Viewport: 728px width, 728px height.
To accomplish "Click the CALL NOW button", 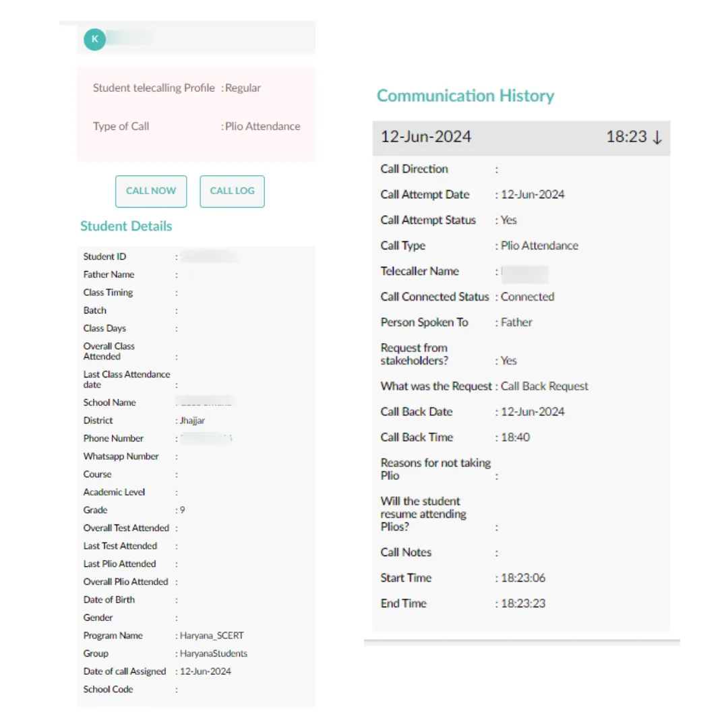I will pos(151,191).
